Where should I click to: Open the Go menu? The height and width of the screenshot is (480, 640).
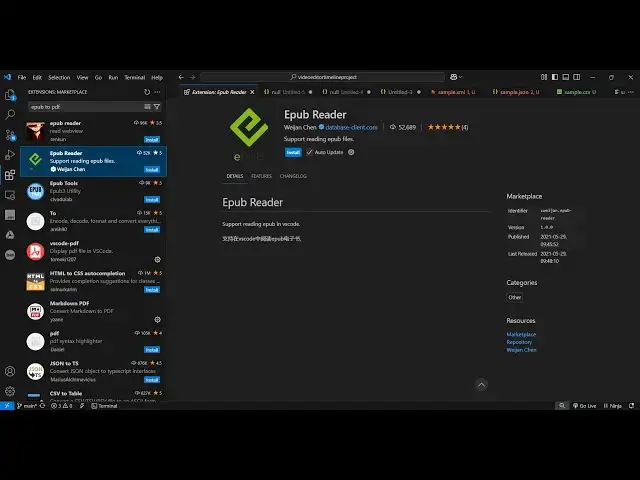98,77
